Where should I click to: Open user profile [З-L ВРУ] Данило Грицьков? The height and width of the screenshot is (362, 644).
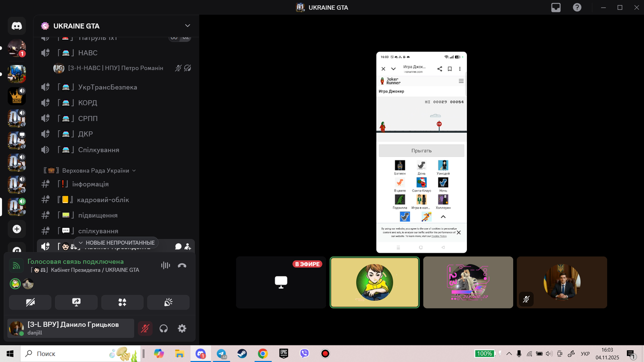[x=71, y=328]
